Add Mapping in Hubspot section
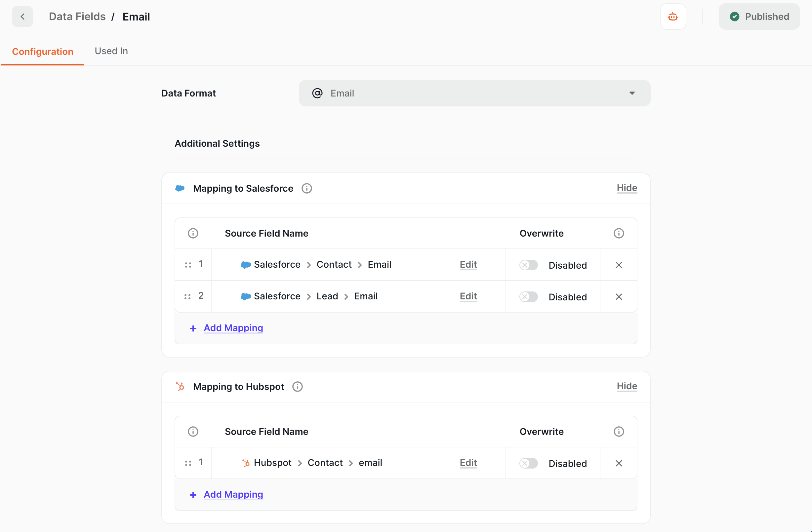 point(233,494)
